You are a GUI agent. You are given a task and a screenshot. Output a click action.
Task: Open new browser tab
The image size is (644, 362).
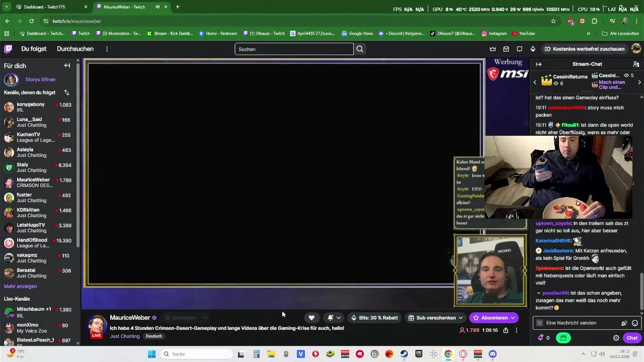point(178,7)
